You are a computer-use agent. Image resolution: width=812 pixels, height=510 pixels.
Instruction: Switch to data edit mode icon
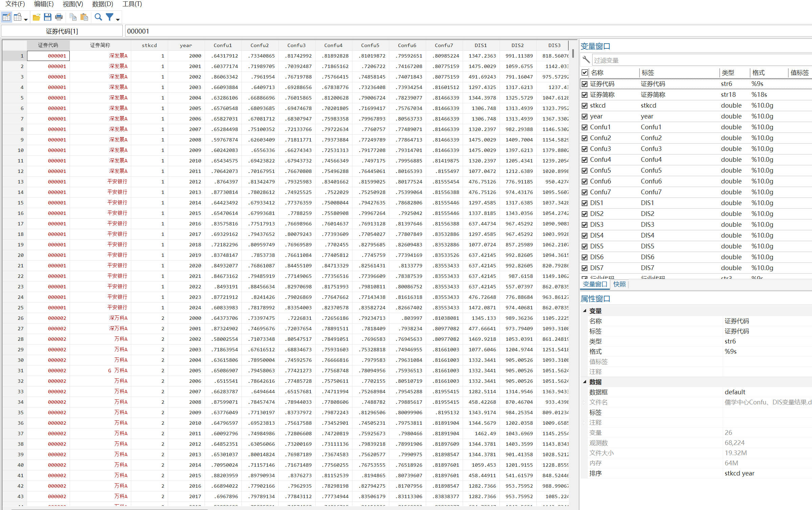click(6, 17)
